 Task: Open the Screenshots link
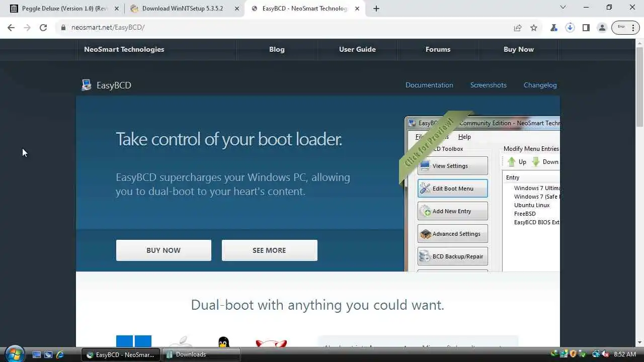tap(489, 85)
